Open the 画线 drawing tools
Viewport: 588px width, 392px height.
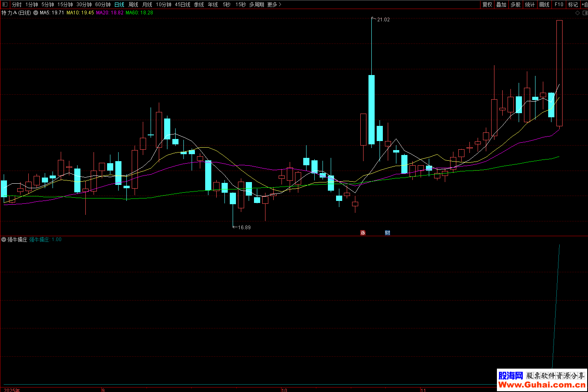[x=544, y=5]
